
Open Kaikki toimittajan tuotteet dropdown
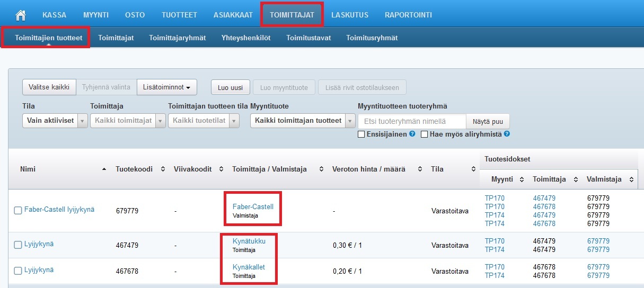click(350, 121)
